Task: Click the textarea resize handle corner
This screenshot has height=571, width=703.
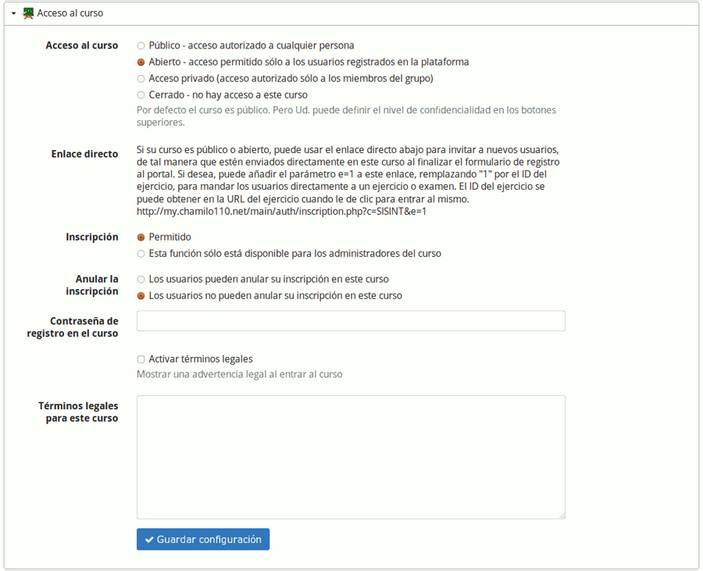Action: pyautogui.click(x=562, y=516)
